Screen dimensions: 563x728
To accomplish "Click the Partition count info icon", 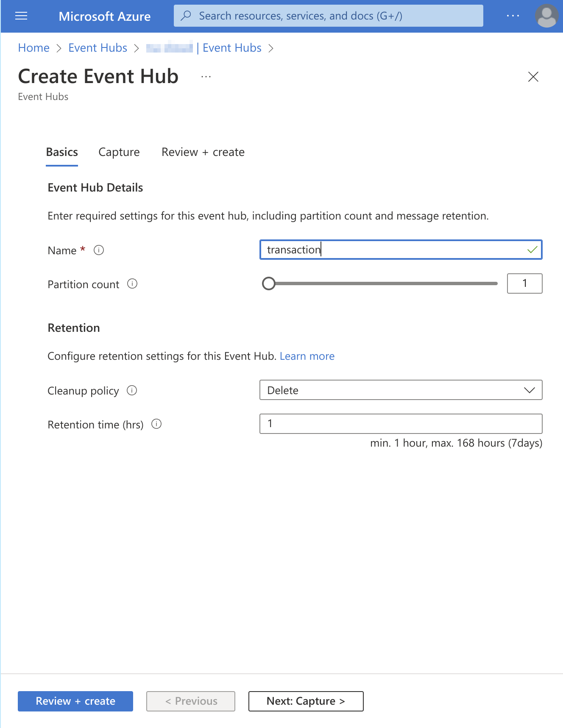I will (132, 284).
